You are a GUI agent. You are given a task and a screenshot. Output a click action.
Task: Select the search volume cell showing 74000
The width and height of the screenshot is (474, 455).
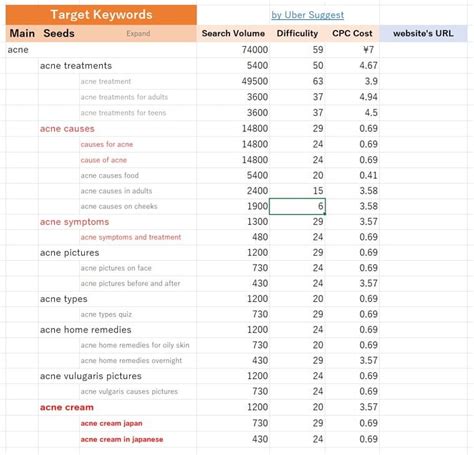pyautogui.click(x=233, y=50)
